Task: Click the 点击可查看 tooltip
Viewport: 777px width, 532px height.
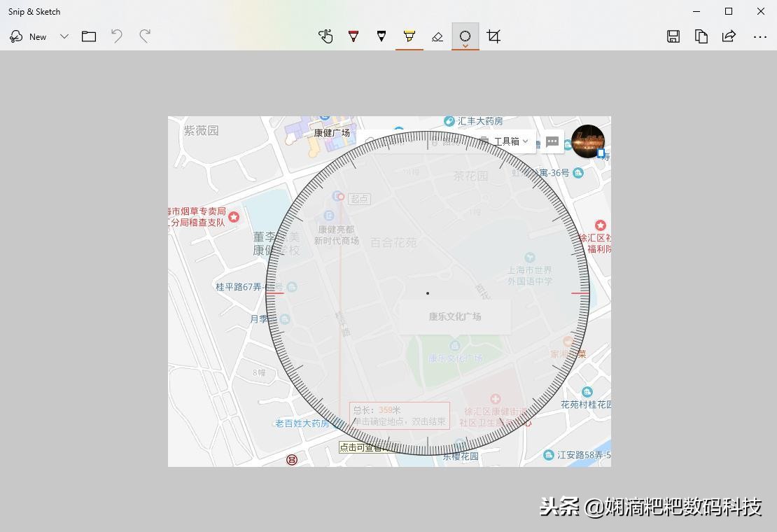Action: [367, 447]
